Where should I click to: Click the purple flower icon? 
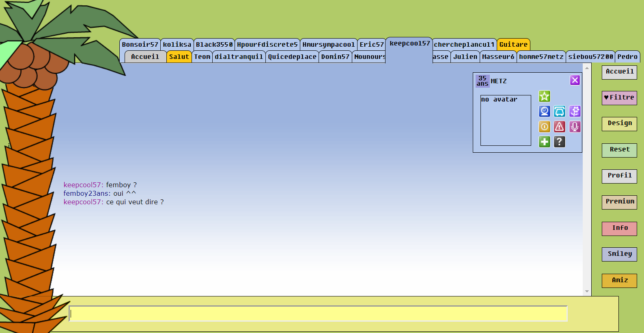coord(575,111)
